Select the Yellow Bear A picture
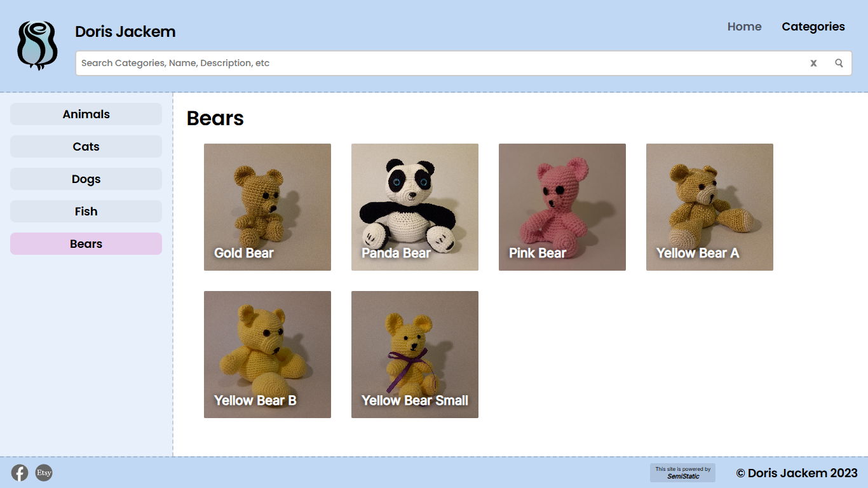 coord(710,207)
